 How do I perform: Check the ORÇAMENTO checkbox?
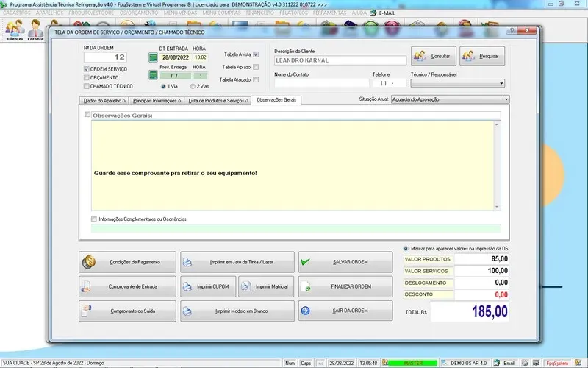pyautogui.click(x=87, y=77)
